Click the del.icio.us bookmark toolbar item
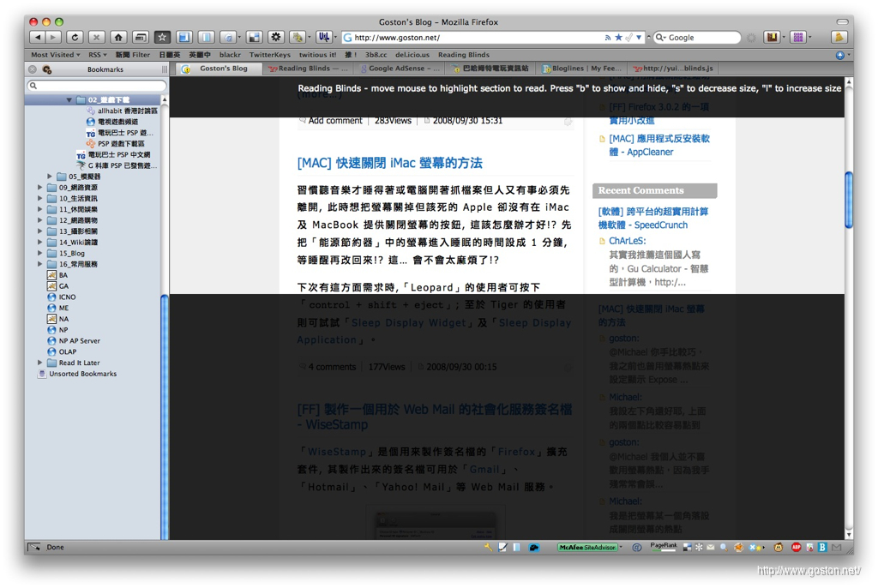 coord(412,55)
